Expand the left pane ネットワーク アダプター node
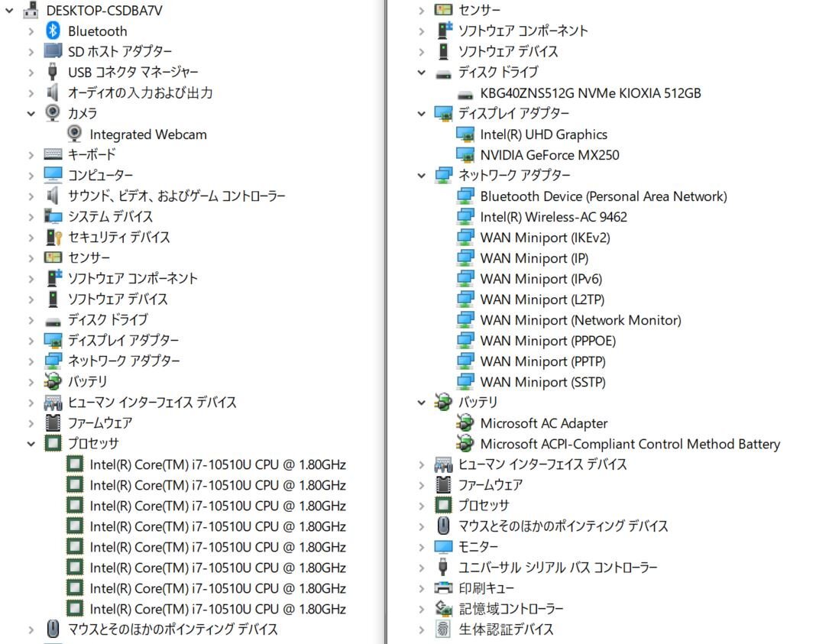 click(31, 361)
